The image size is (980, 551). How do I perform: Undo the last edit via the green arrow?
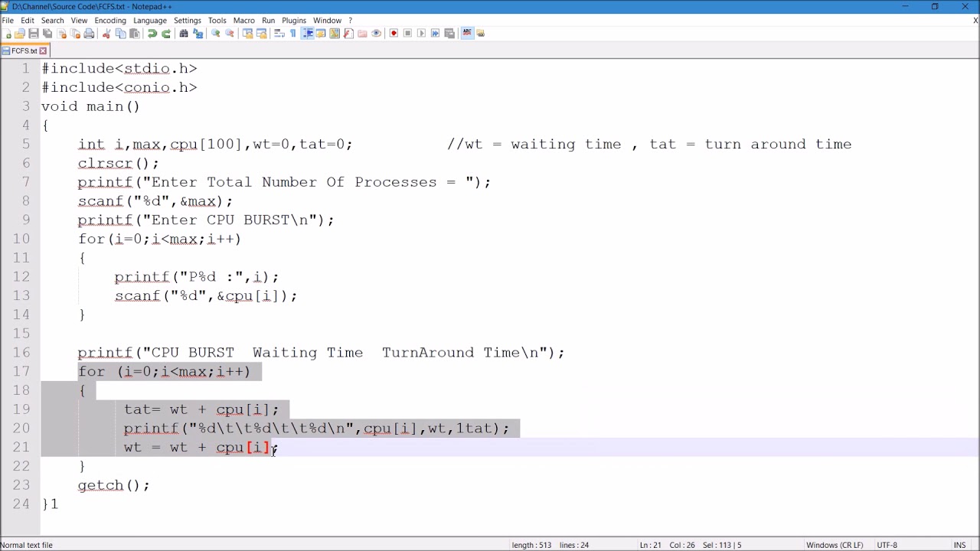click(152, 33)
